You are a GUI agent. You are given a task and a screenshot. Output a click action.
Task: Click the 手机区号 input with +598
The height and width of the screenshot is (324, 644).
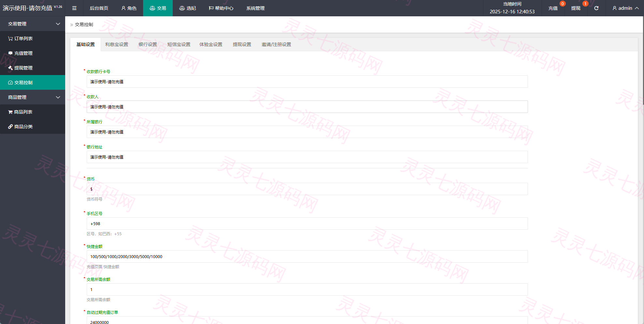point(307,224)
